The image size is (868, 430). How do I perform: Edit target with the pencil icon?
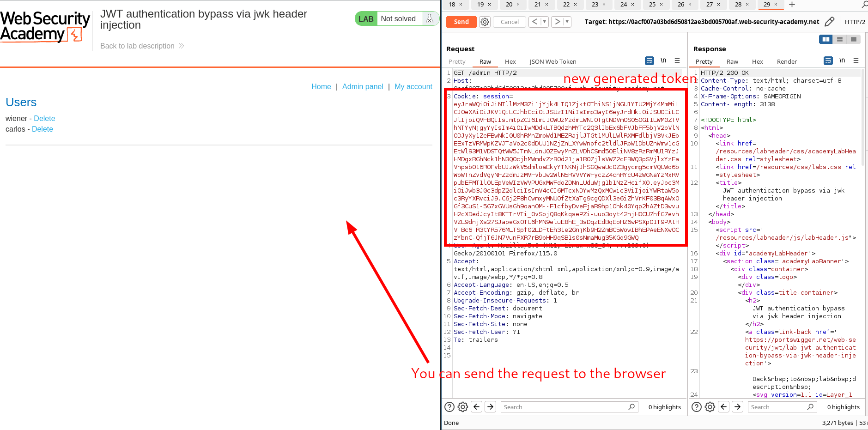(x=829, y=22)
